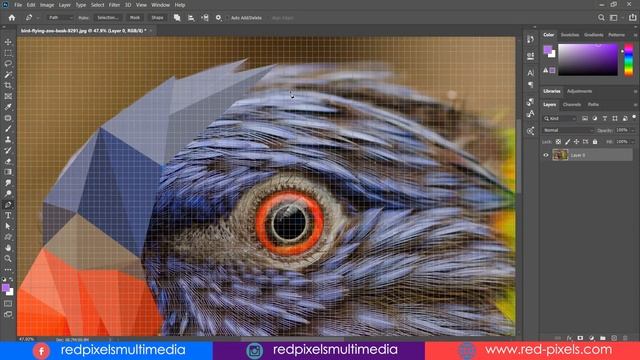Click the Opacity 100% value field
Viewport: 640px width, 360px height.
(x=622, y=130)
